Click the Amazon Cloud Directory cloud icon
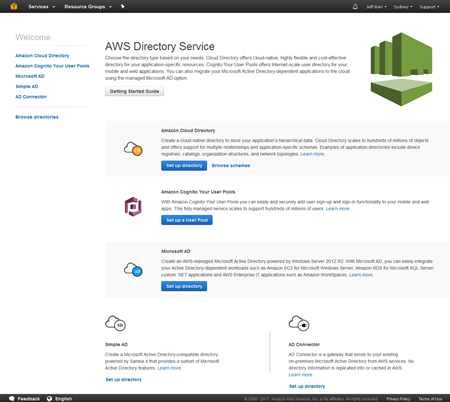 pos(133,149)
